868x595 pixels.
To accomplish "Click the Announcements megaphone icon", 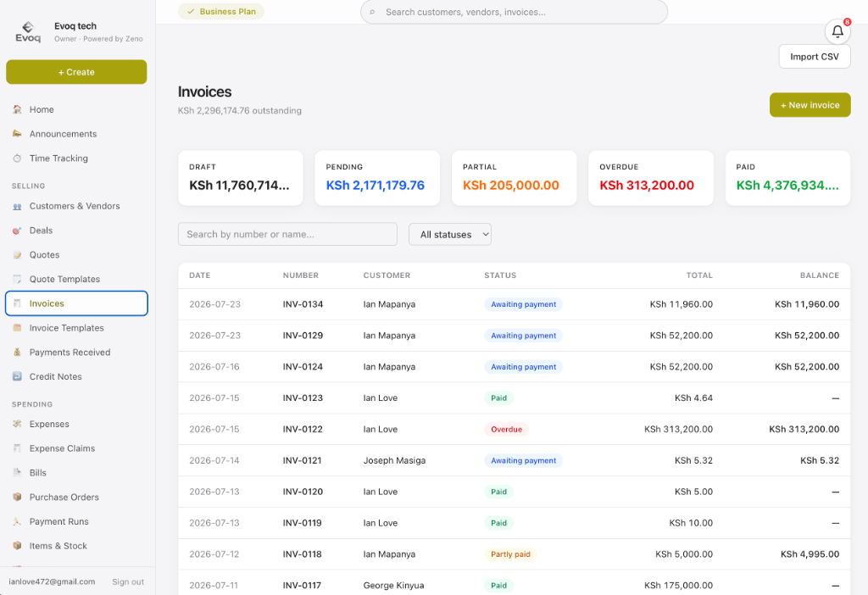I will pos(17,134).
